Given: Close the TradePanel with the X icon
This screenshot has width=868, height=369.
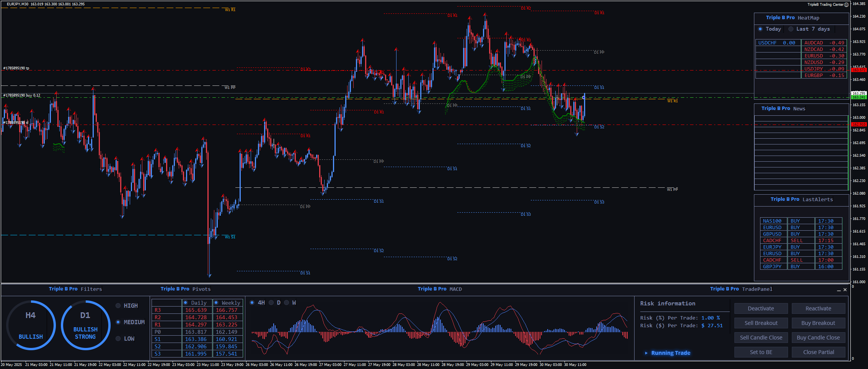Looking at the screenshot, I should 845,290.
